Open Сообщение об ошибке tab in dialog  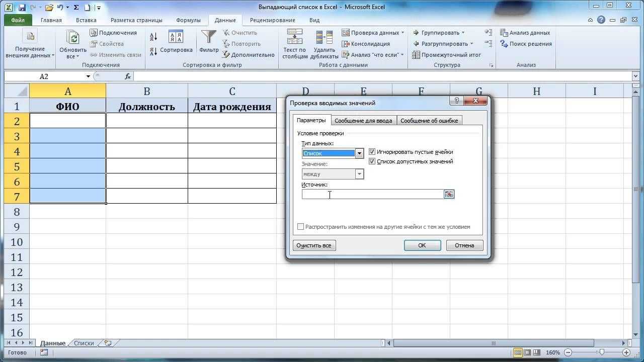[429, 121]
